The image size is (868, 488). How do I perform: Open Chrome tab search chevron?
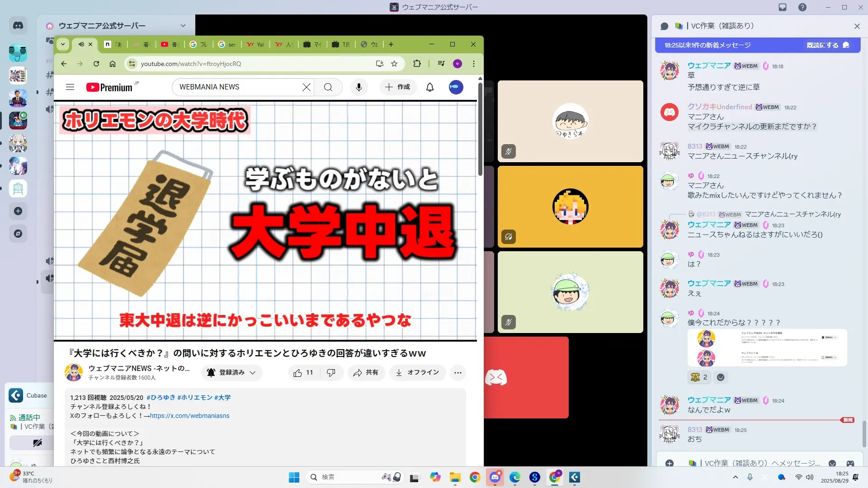63,44
